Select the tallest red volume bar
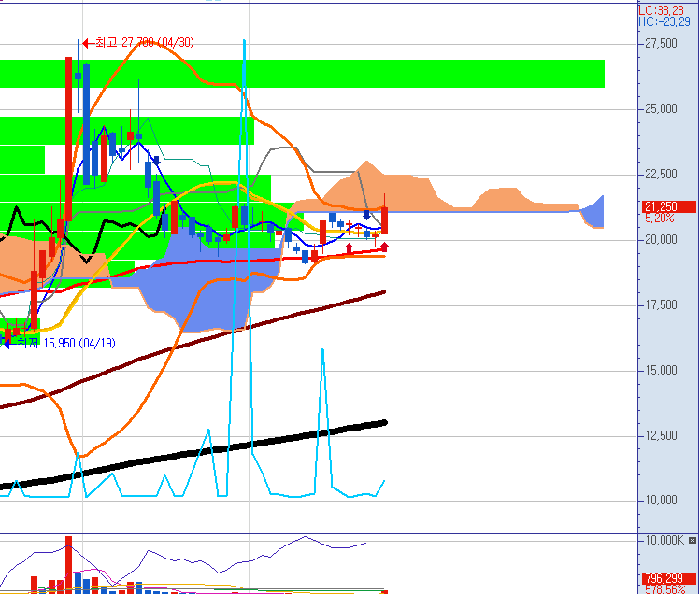700x594 pixels. pyautogui.click(x=69, y=564)
